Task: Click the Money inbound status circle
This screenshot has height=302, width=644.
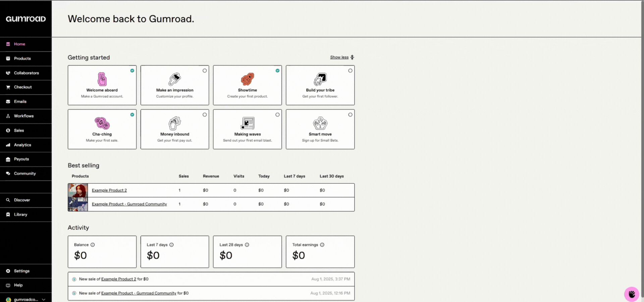Action: click(205, 114)
